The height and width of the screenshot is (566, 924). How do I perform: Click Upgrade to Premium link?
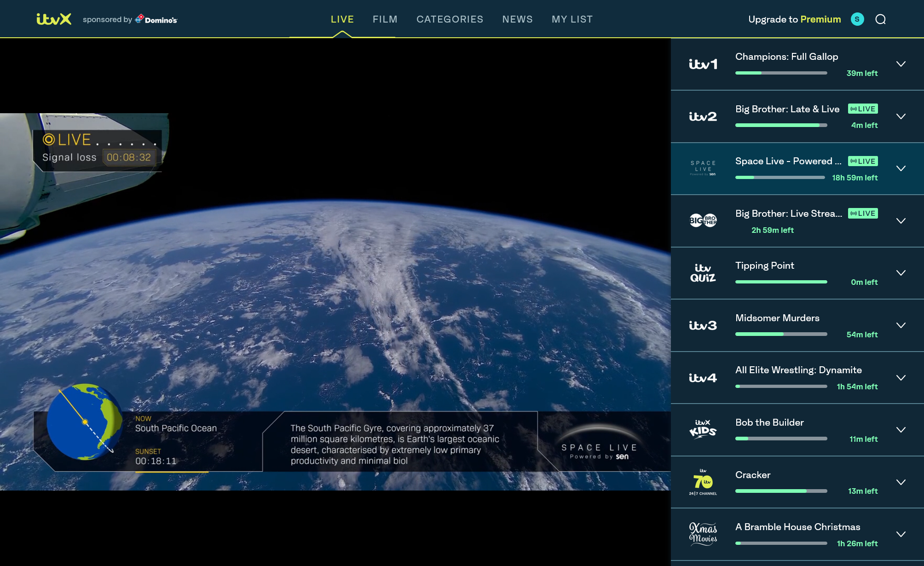[794, 19]
